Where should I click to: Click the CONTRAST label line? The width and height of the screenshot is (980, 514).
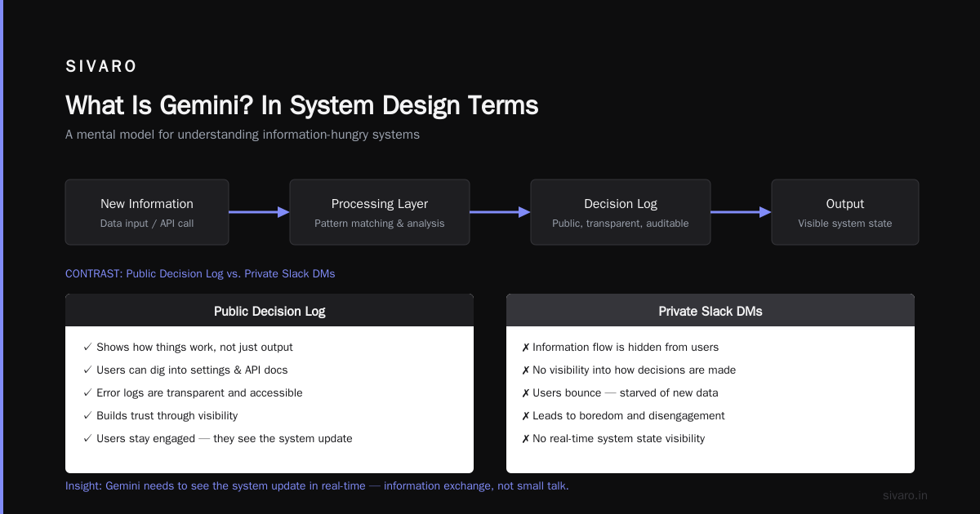point(200,273)
